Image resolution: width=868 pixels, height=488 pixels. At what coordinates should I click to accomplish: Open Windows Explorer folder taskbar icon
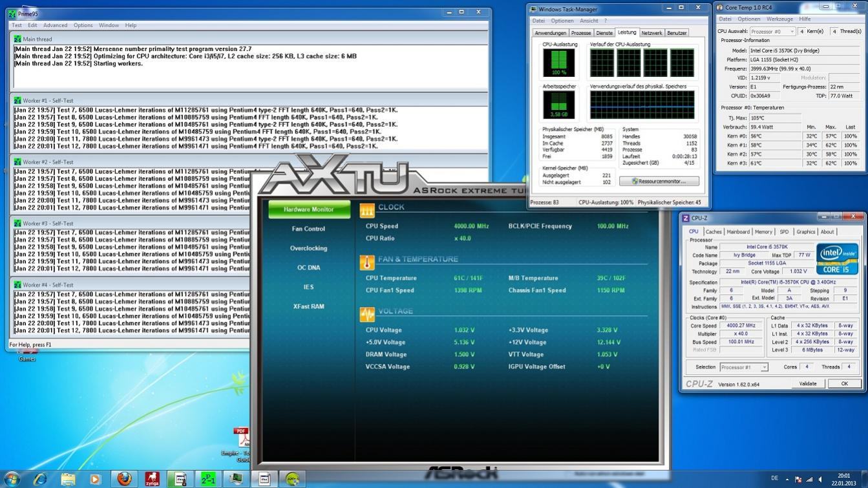pyautogui.click(x=68, y=479)
